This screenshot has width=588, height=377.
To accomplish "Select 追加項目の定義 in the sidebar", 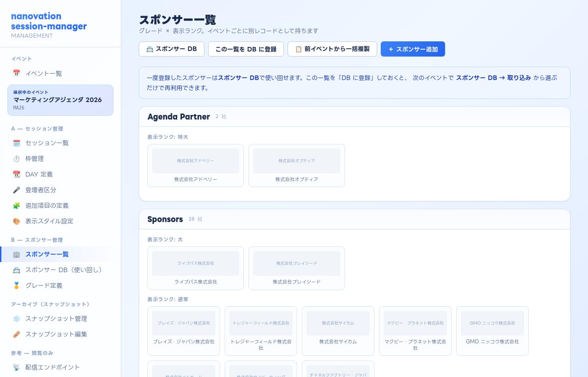I will pyautogui.click(x=60, y=206).
